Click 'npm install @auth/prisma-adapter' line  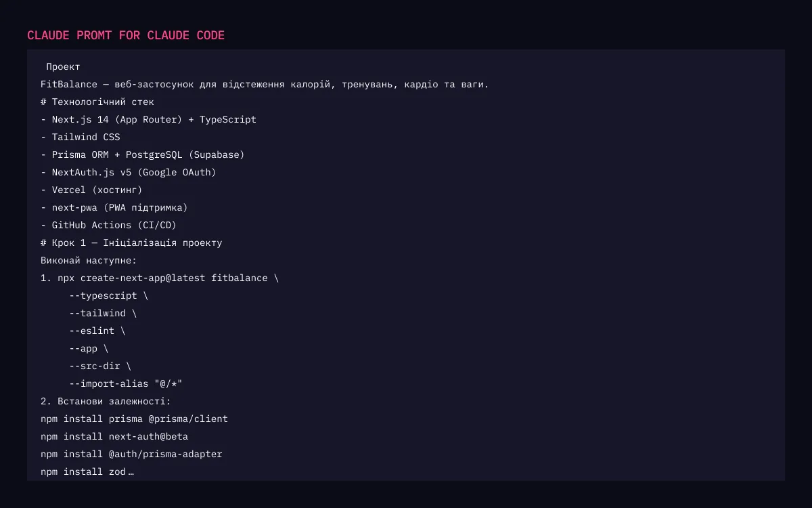pyautogui.click(x=131, y=454)
